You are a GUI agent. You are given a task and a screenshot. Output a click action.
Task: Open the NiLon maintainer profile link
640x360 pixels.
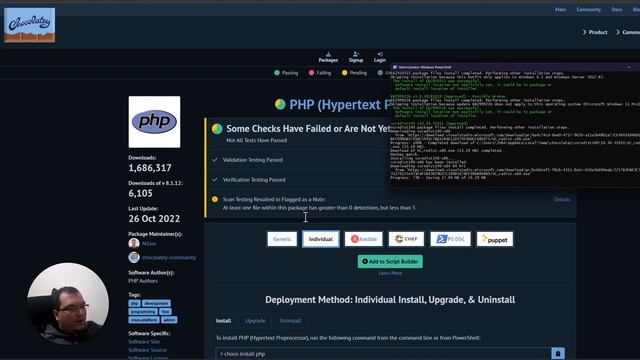pyautogui.click(x=149, y=243)
